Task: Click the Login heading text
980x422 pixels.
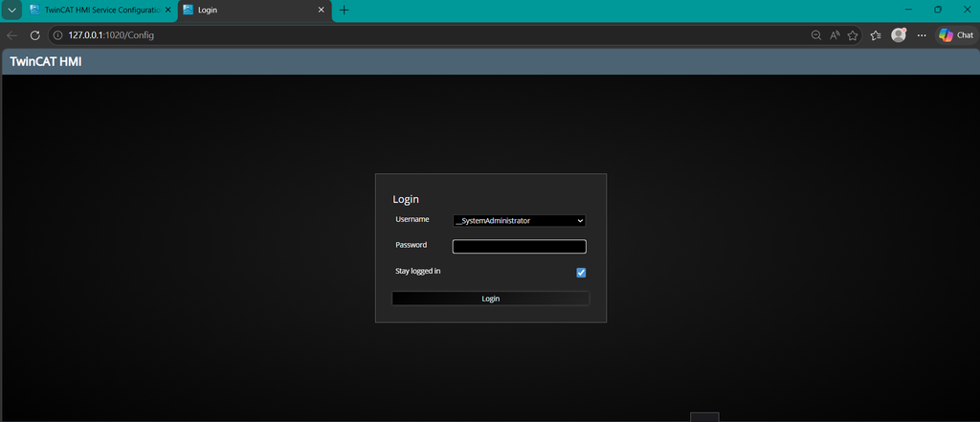Action: (406, 199)
